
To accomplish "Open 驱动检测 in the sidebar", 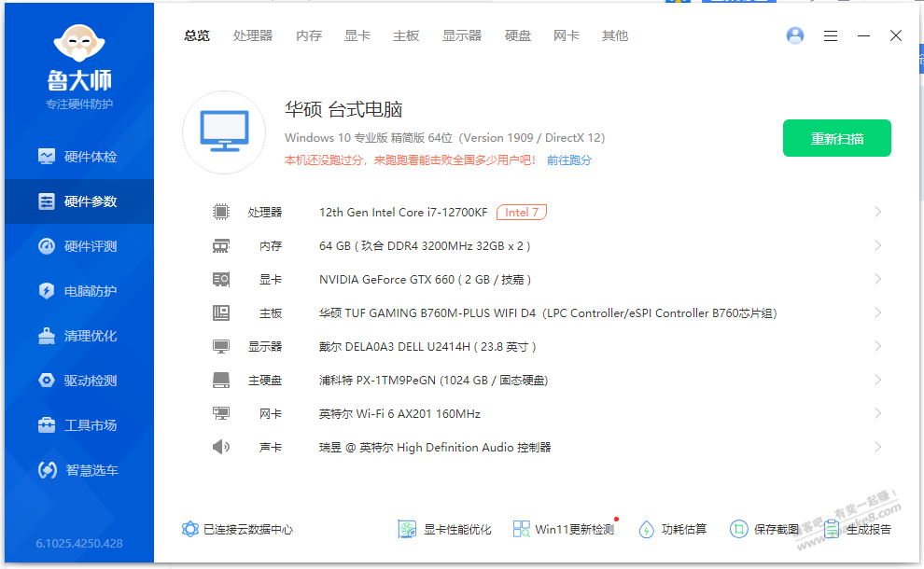I will [x=78, y=381].
